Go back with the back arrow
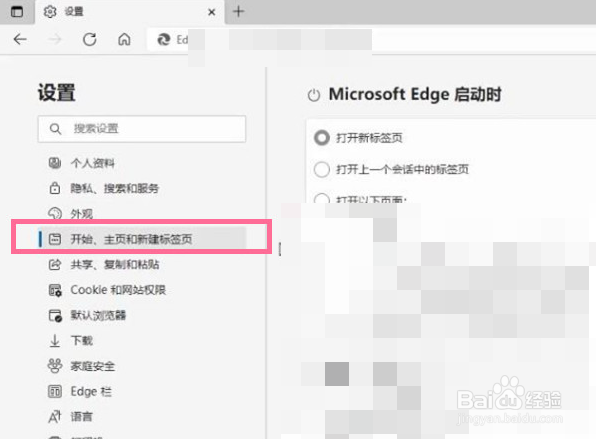596x439 pixels. [x=20, y=39]
